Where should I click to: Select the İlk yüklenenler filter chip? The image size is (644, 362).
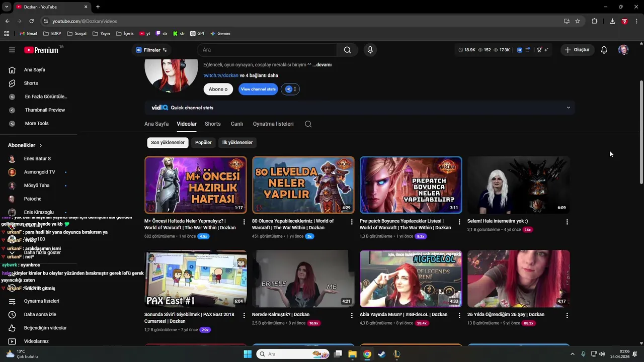(237, 142)
